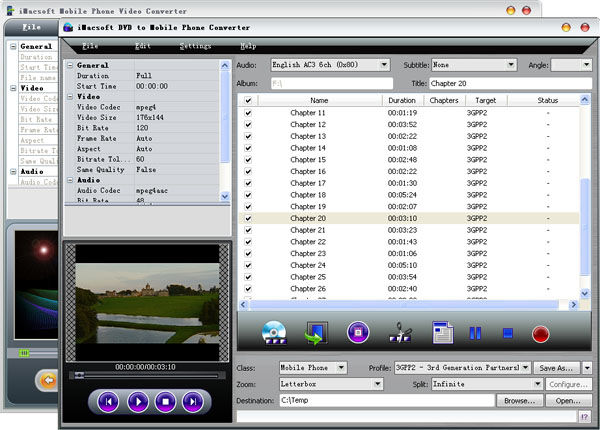
Task: Uncheck the Chapter 26 checkbox
Action: pyautogui.click(x=248, y=289)
